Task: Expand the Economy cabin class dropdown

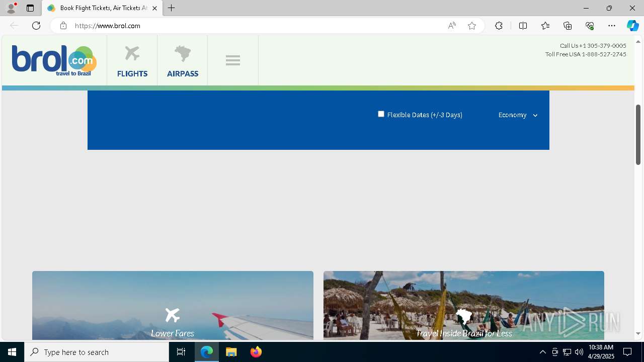Action: (518, 115)
